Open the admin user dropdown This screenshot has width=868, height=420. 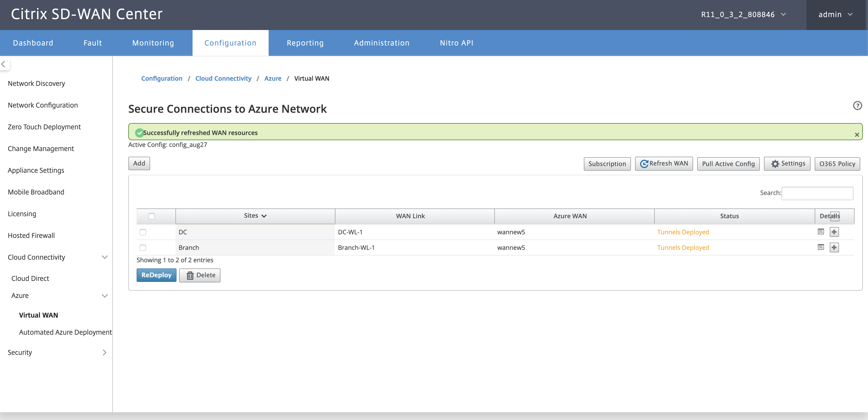pyautogui.click(x=835, y=14)
